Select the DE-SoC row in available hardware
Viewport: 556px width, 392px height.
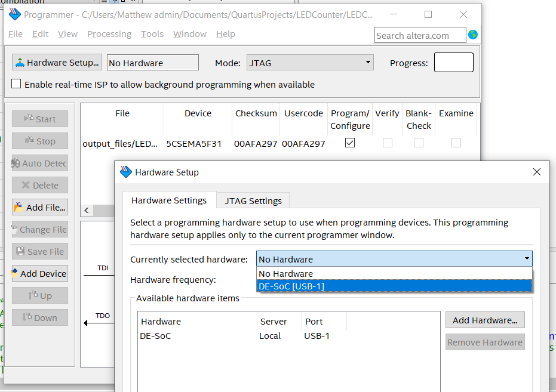[x=288, y=336]
